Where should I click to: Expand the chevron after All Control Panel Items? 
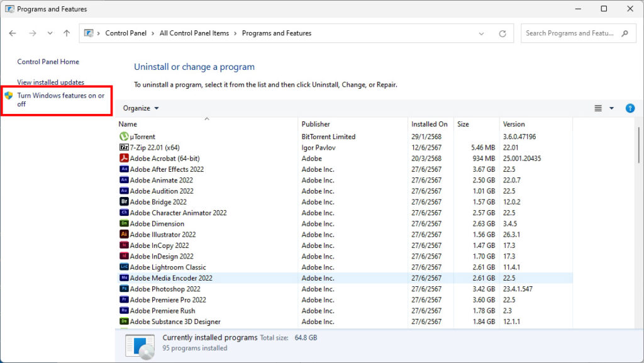235,34
